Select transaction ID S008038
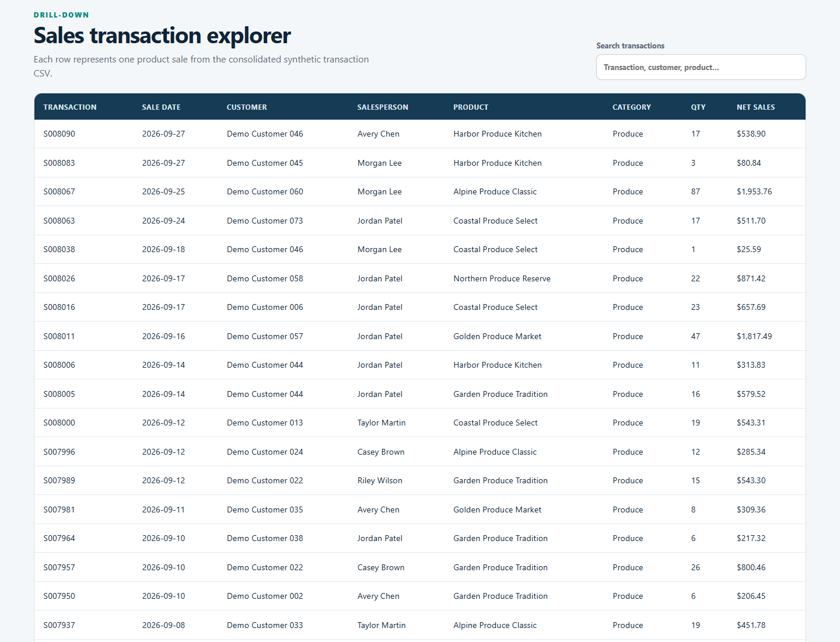 click(59, 249)
